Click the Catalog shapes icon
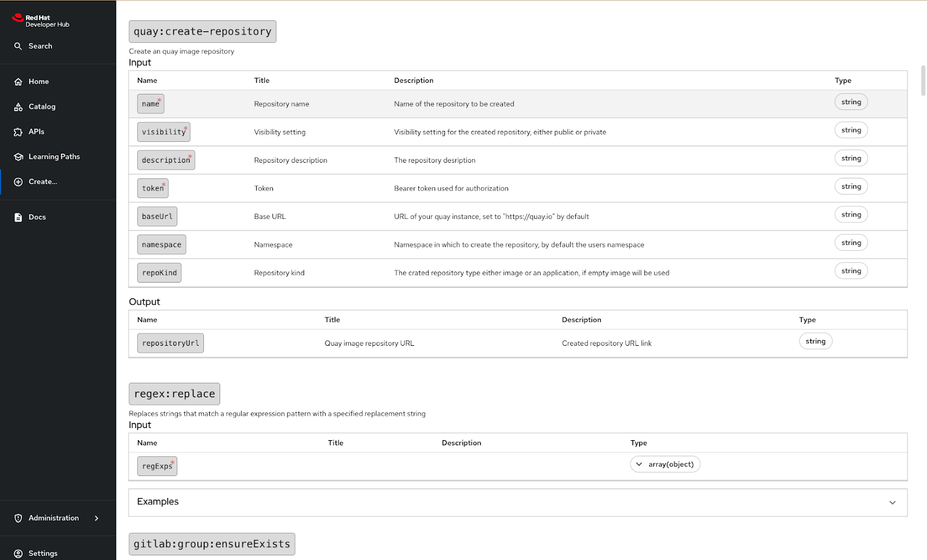 pos(18,107)
